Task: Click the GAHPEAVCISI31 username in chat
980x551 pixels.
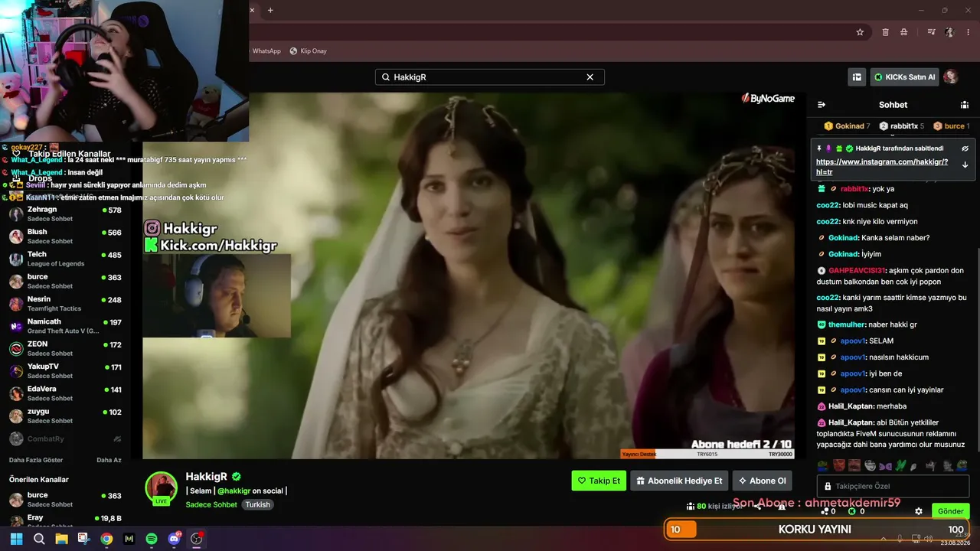Action: pyautogui.click(x=857, y=271)
